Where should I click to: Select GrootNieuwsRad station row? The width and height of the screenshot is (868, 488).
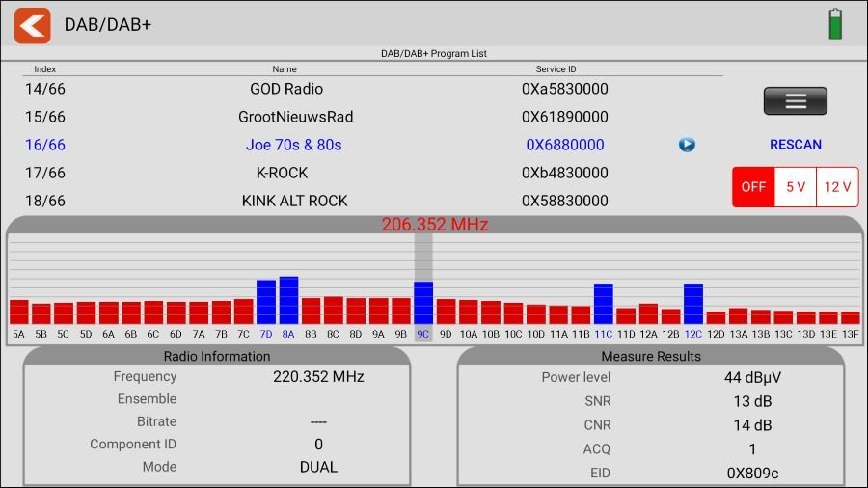[x=295, y=117]
